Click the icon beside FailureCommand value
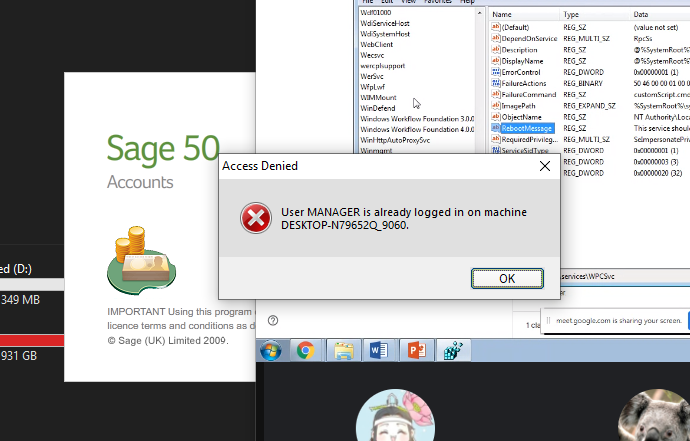Screen dimensions: 690x441 [x=495, y=94]
